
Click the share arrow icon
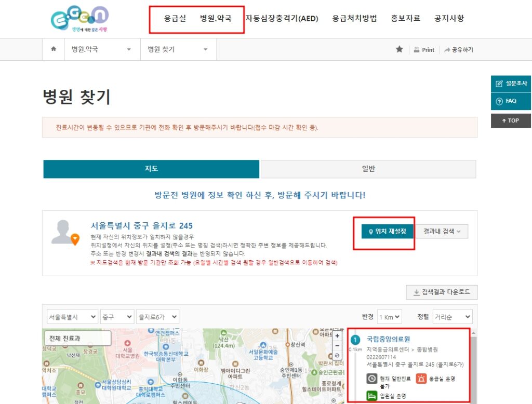pyautogui.click(x=447, y=50)
